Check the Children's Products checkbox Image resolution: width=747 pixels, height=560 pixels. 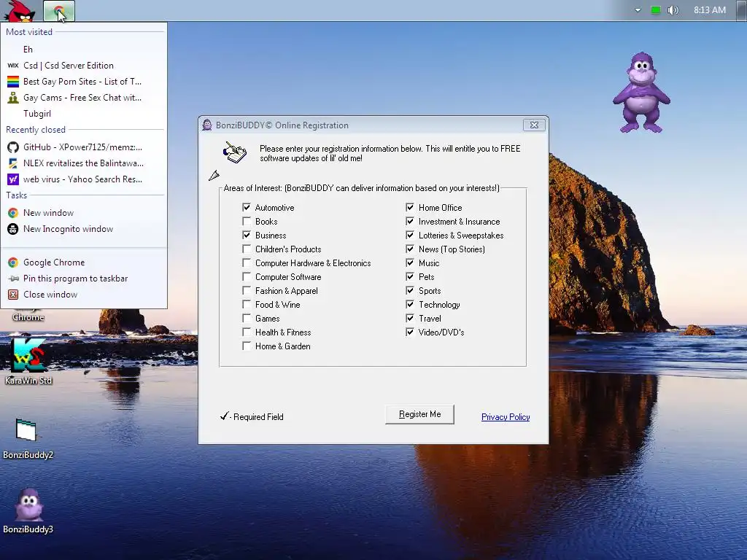247,249
